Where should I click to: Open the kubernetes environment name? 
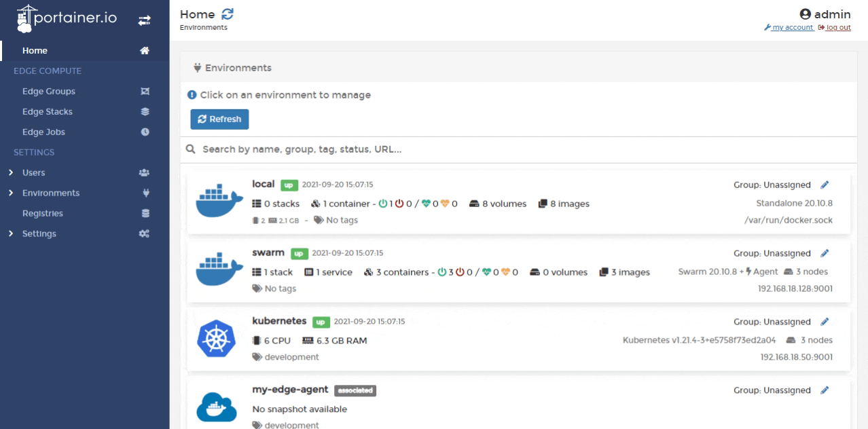[279, 320]
